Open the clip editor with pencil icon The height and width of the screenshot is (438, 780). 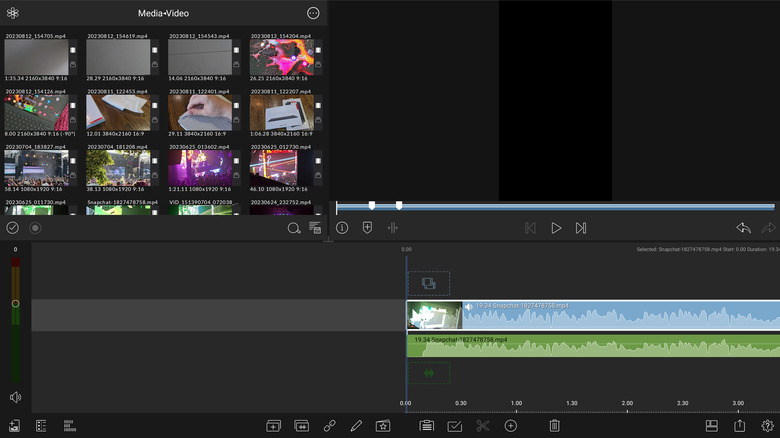click(356, 426)
